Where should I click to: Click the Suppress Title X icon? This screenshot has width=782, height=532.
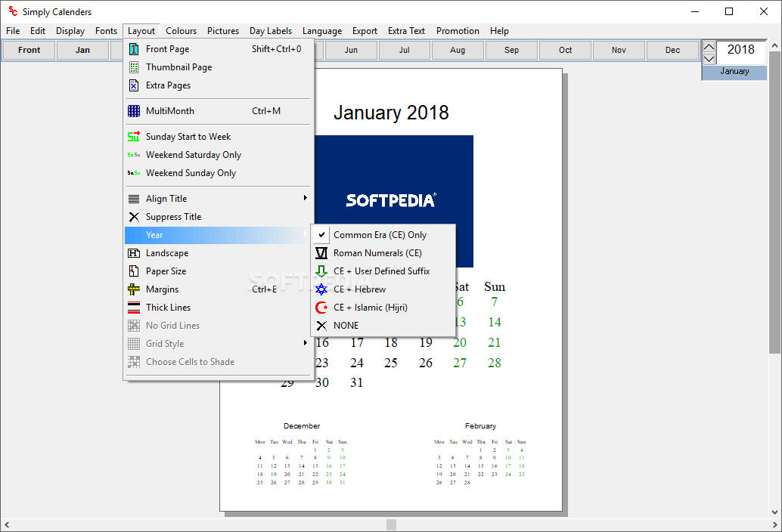[134, 217]
